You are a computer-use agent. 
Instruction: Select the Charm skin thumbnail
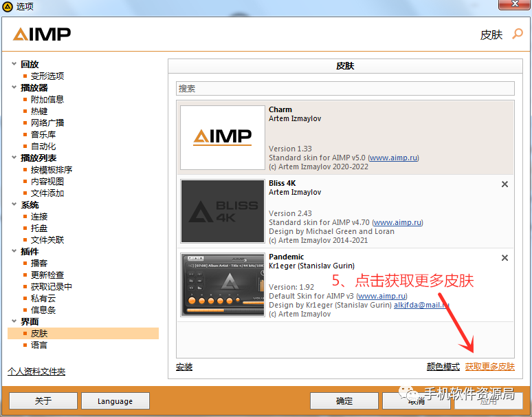[x=223, y=137]
